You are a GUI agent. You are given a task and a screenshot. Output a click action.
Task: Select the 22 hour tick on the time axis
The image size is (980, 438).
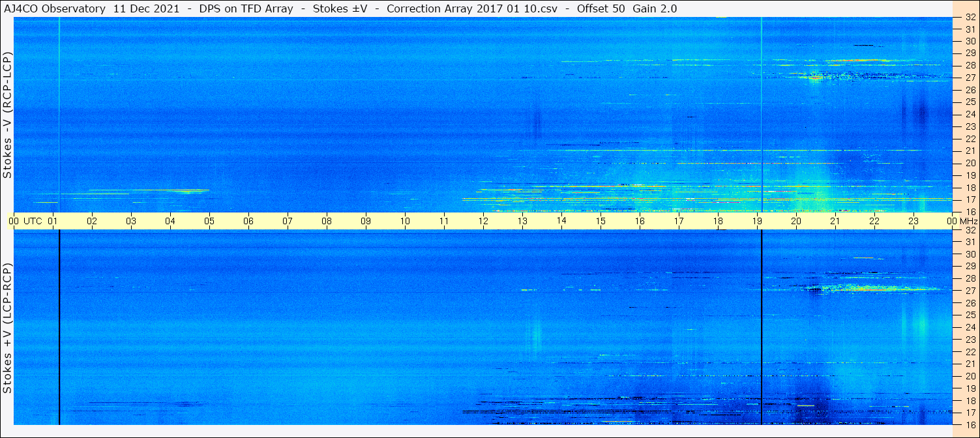[874, 221]
